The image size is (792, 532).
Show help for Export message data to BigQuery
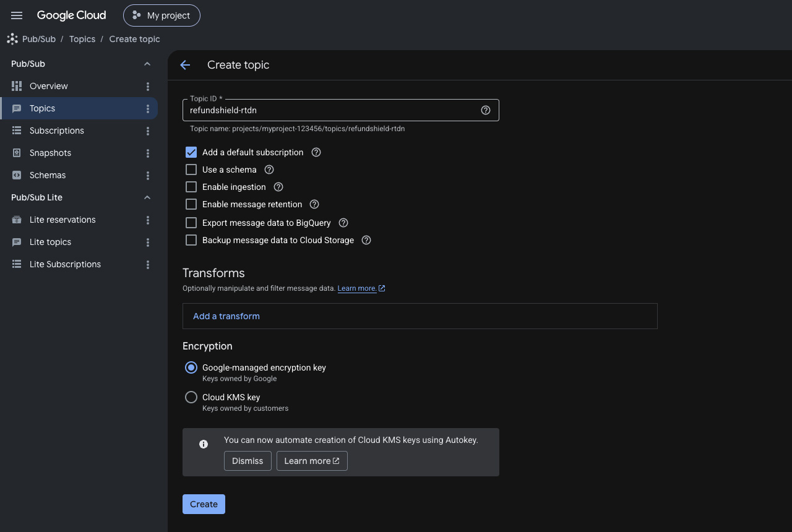[343, 223]
